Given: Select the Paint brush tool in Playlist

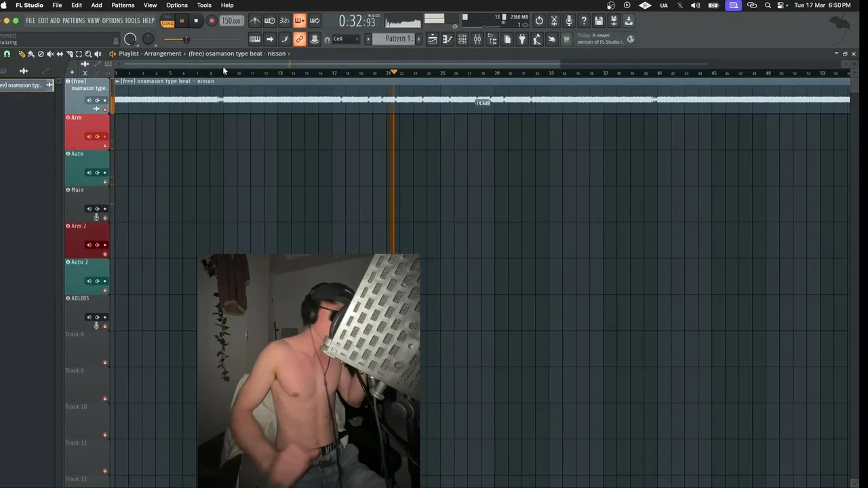Looking at the screenshot, I should click(31, 54).
